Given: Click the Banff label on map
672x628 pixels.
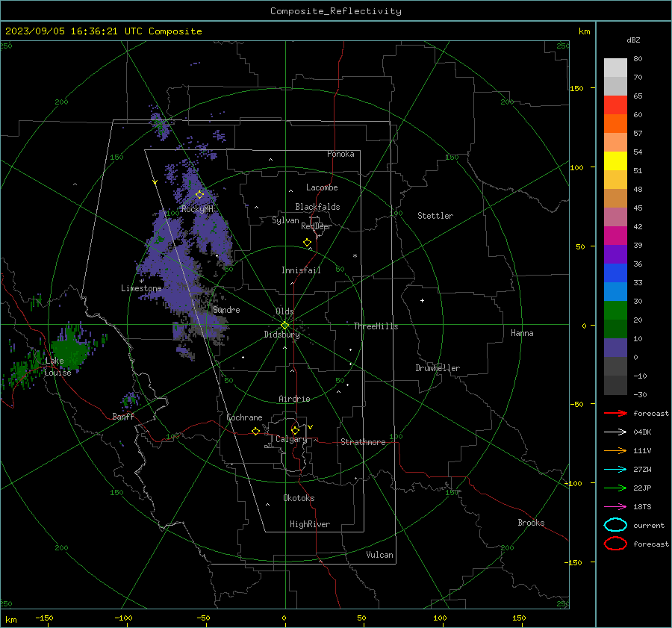Looking at the screenshot, I should coord(123,416).
